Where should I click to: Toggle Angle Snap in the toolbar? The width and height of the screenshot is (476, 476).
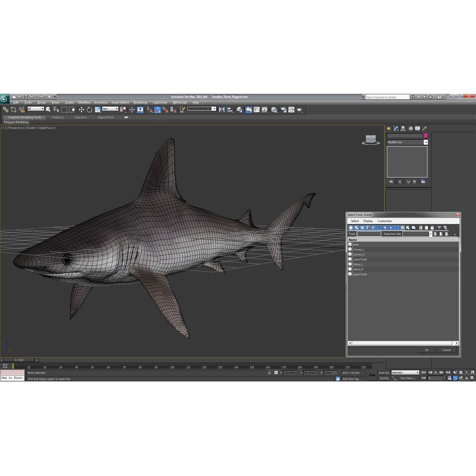click(157, 110)
